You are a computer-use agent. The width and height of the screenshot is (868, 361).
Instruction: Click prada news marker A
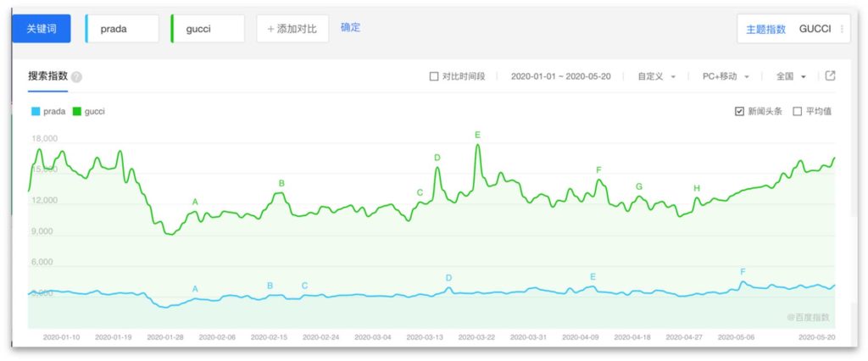(x=195, y=288)
